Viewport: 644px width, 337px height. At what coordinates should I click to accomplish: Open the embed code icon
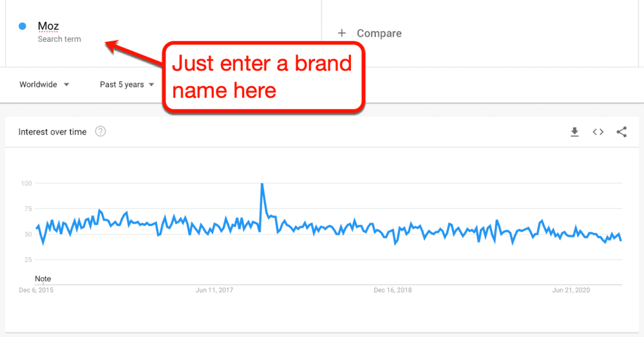pos(598,132)
